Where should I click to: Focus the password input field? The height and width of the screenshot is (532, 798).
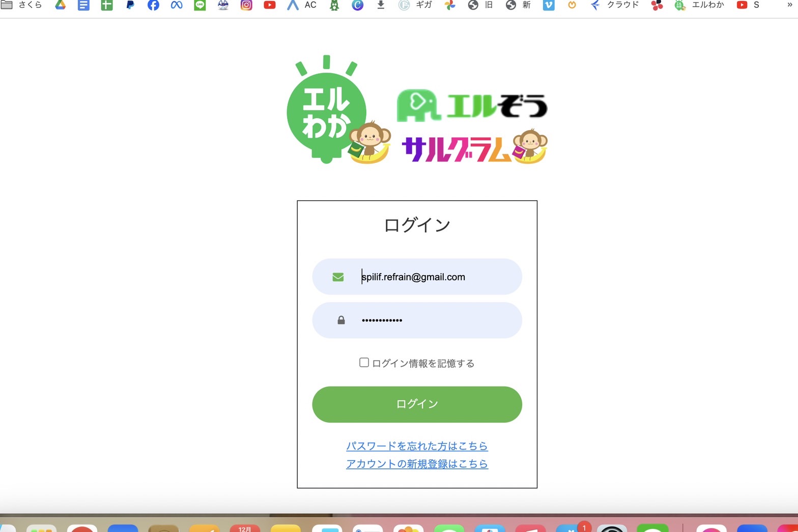tap(417, 320)
